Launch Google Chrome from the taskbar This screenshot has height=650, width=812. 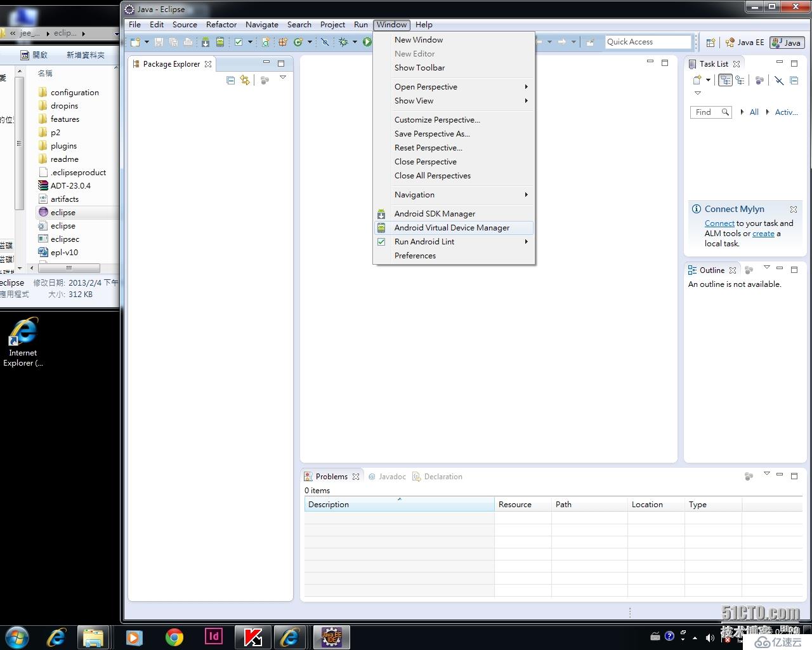coord(174,637)
